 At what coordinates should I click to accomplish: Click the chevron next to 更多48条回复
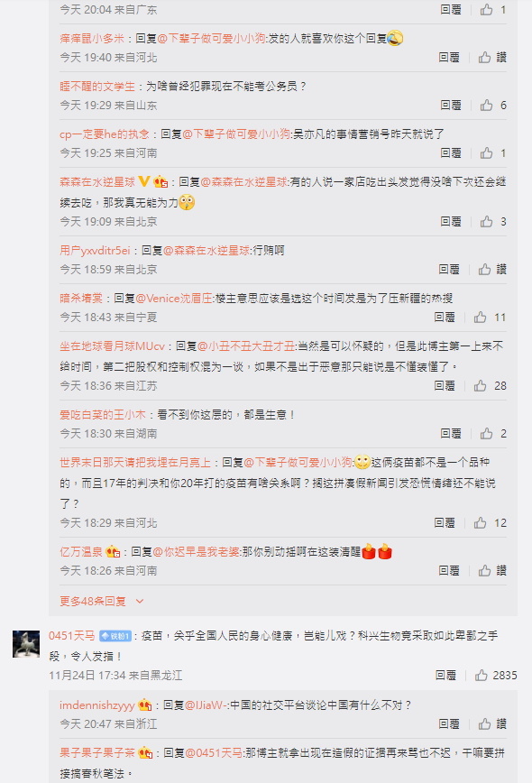click(140, 601)
